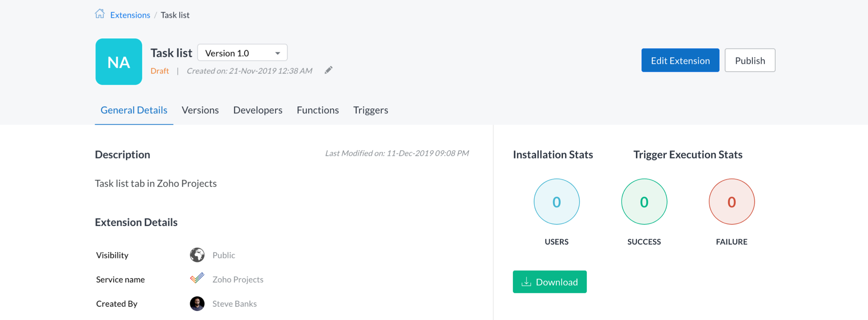Click the Success count circle
The image size is (868, 320).
644,202
